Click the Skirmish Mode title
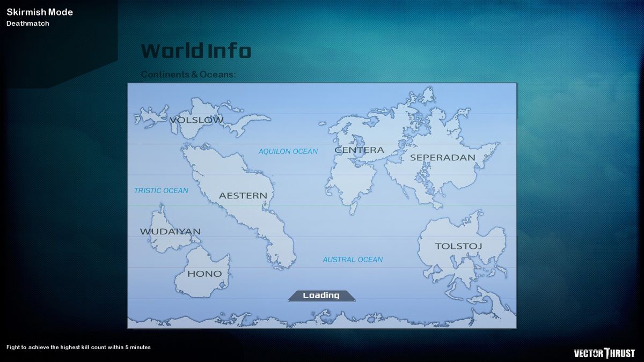The height and width of the screenshot is (362, 644). 40,12
